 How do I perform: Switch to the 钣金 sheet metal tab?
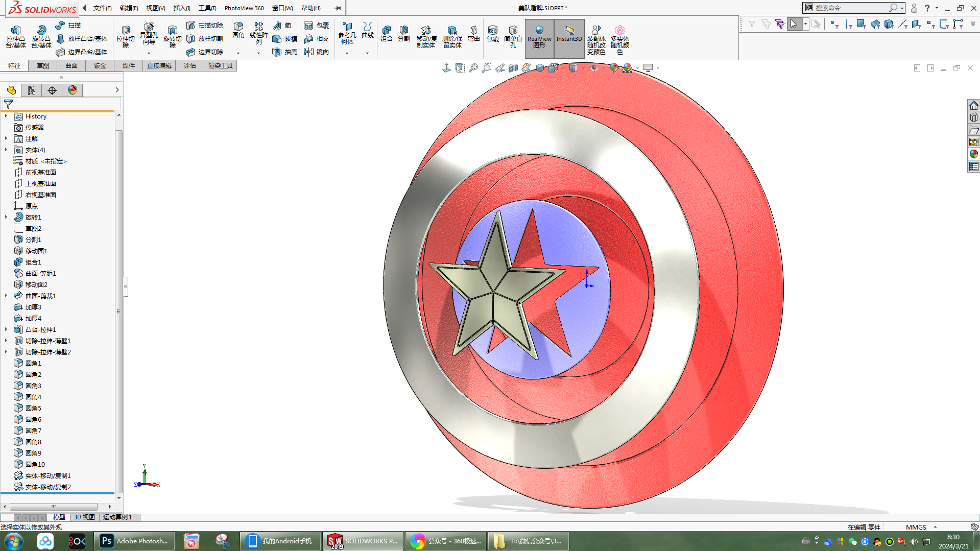click(100, 65)
